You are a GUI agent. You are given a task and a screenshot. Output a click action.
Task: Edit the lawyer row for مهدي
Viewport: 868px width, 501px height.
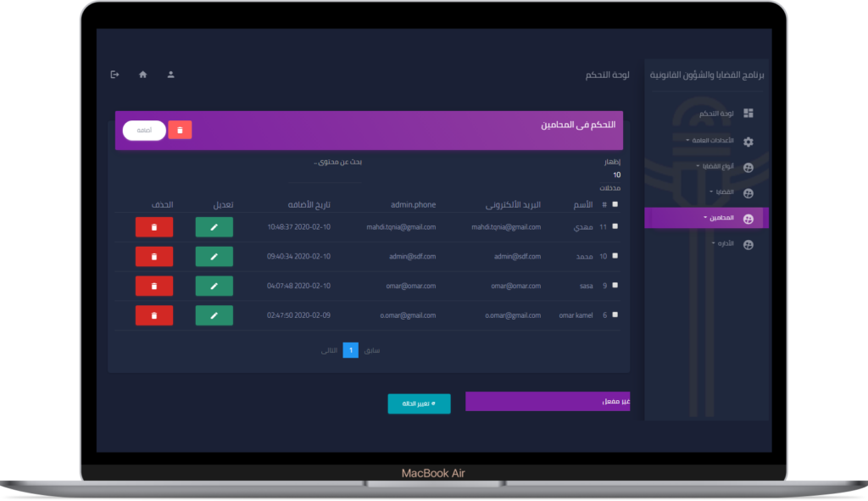[214, 227]
